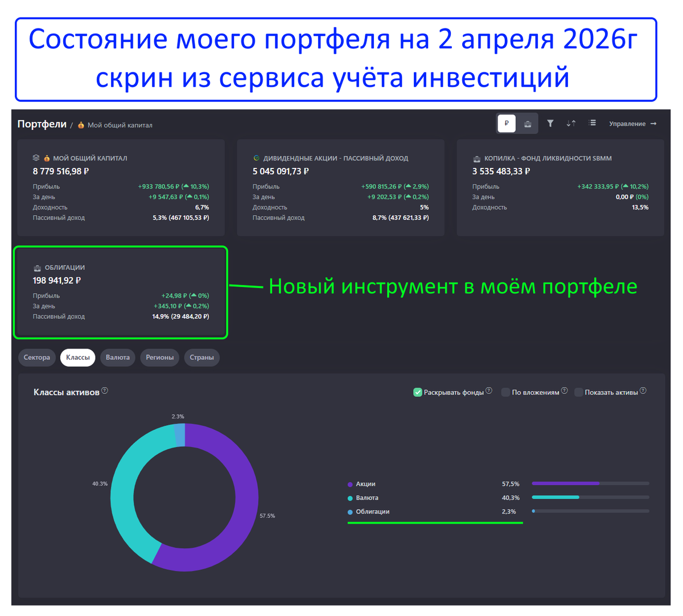This screenshot has width=683, height=616.
Task: Click value 198 941,92 ₽
Action: tap(57, 281)
